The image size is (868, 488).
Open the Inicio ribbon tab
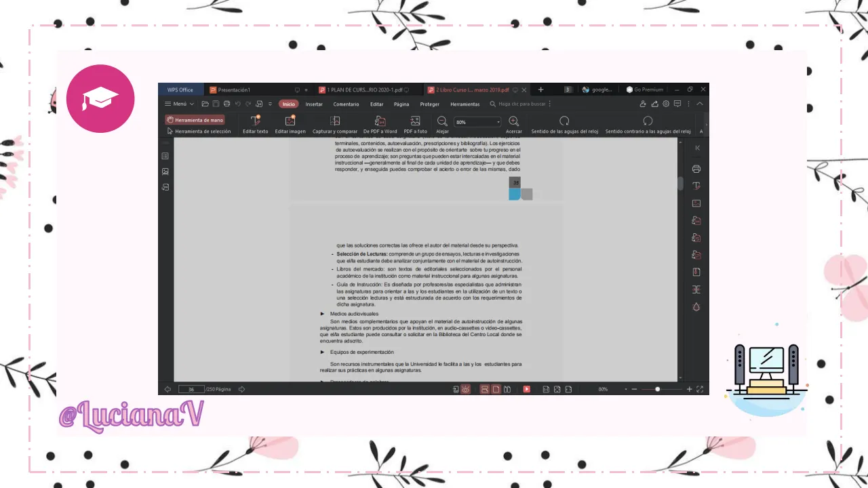pyautogui.click(x=289, y=104)
